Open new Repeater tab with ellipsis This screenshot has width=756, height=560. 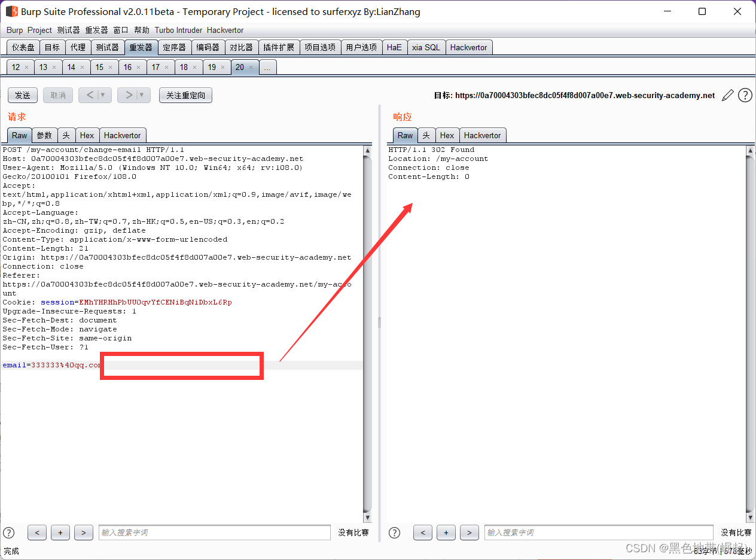point(267,68)
